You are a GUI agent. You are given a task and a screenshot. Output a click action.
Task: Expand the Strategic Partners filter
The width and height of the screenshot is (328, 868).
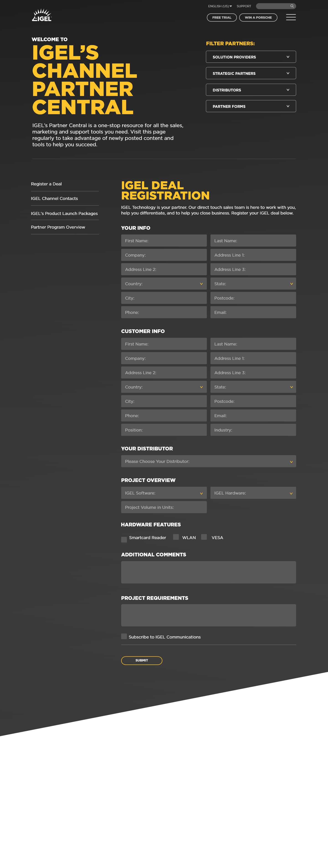coord(251,73)
